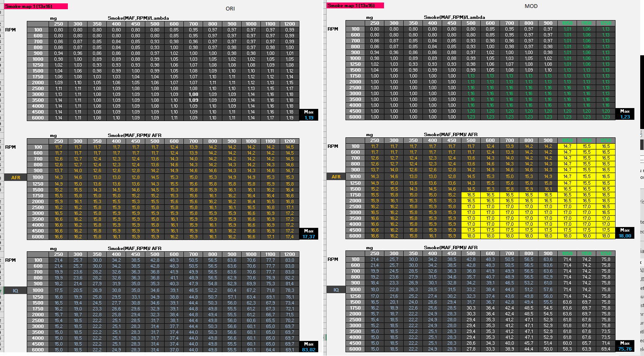This screenshot has width=644, height=356.
Task: Click the pink Smoke map title in ORI sheet
Action: [x=36, y=6]
